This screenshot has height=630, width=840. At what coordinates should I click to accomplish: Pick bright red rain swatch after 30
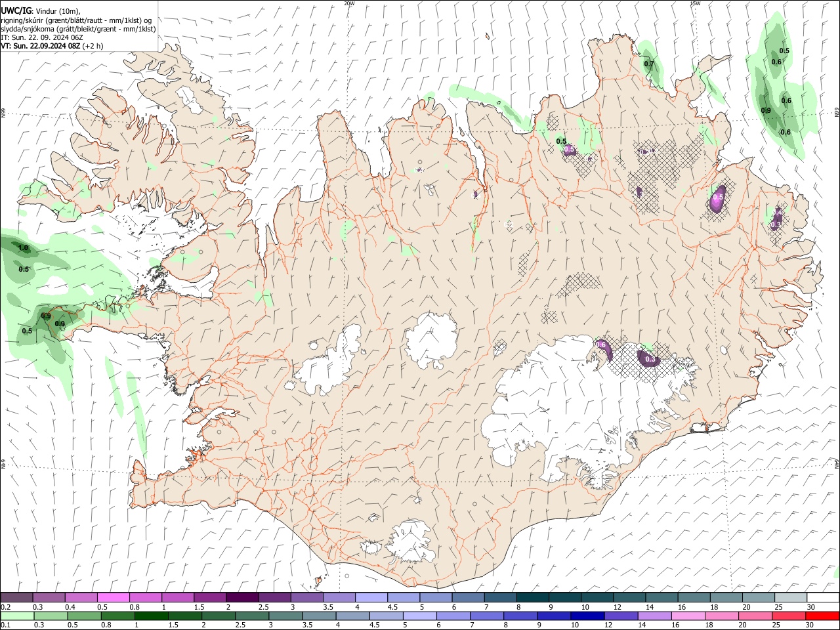pyautogui.click(x=823, y=616)
